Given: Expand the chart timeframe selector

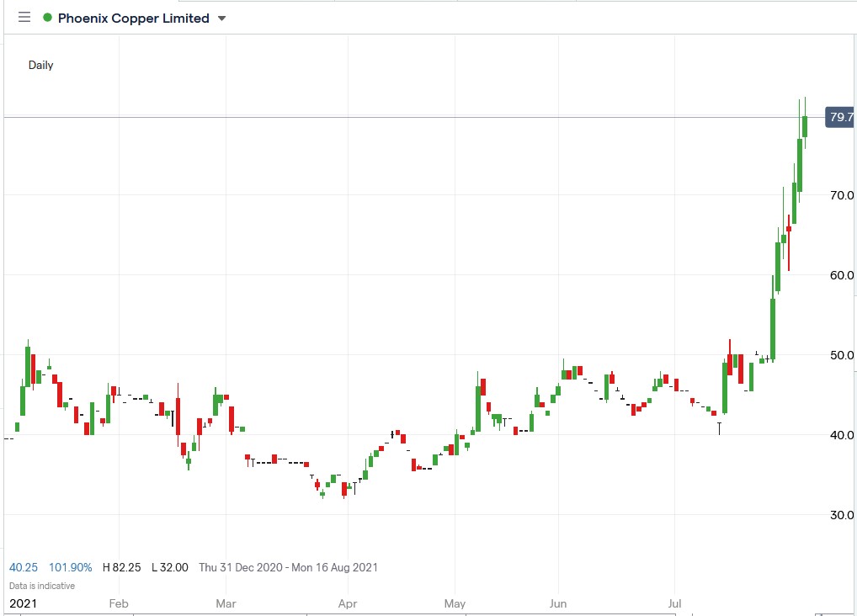Looking at the screenshot, I should (x=40, y=64).
